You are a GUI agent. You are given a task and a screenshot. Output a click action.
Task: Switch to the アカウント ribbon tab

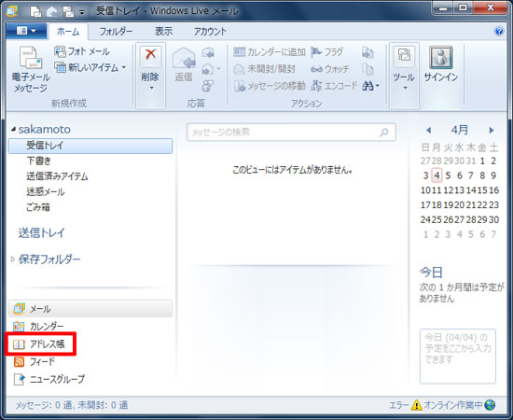[x=210, y=32]
